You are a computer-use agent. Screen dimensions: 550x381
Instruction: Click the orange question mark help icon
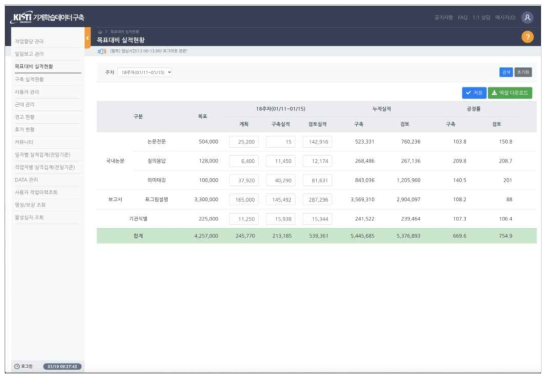tap(527, 37)
